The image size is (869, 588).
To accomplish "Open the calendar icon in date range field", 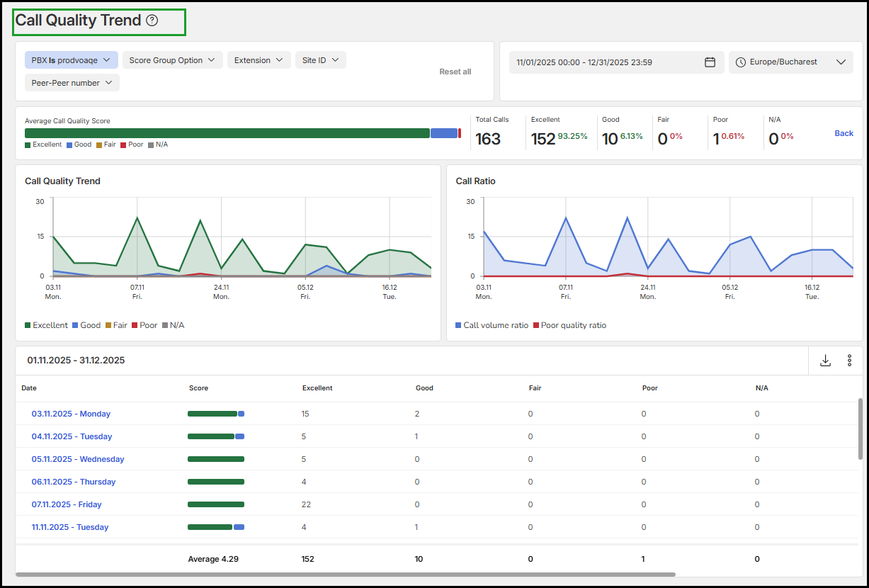I will (710, 62).
